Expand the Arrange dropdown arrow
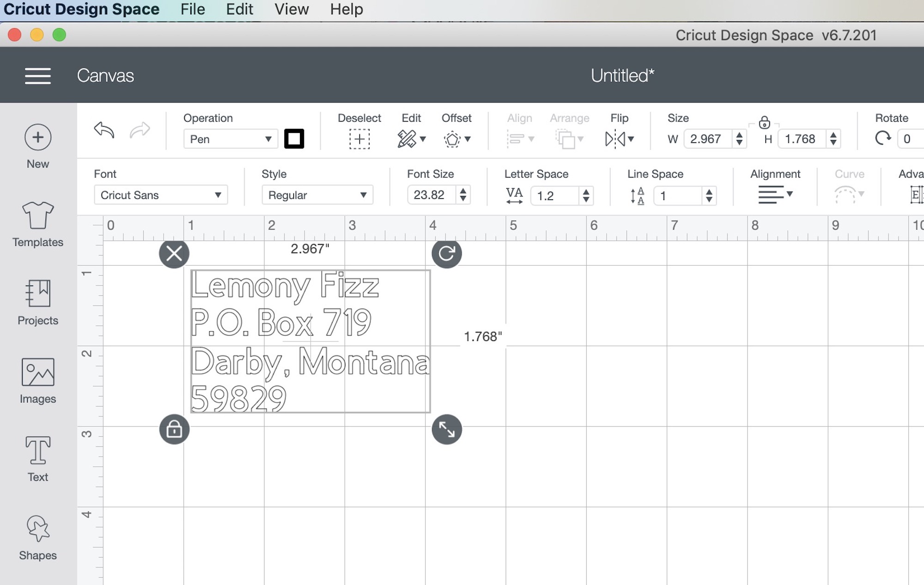 (x=581, y=139)
